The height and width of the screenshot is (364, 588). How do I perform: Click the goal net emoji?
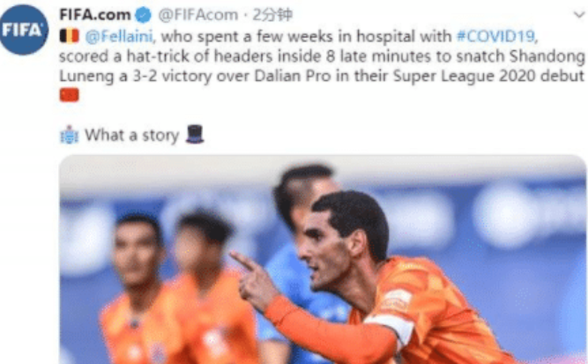[70, 135]
